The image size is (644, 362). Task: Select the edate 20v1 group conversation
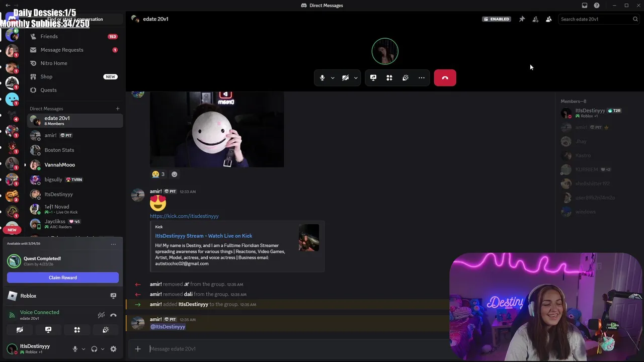coord(75,121)
